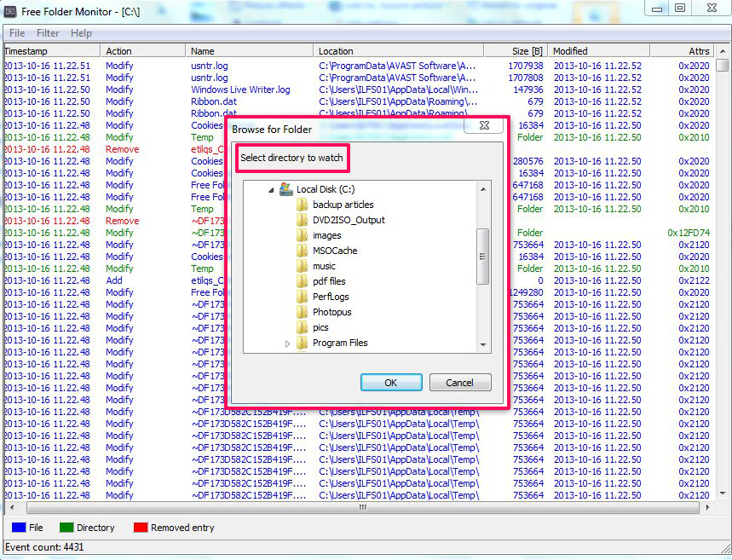Close the Browse for Folder dialog

coord(483,126)
